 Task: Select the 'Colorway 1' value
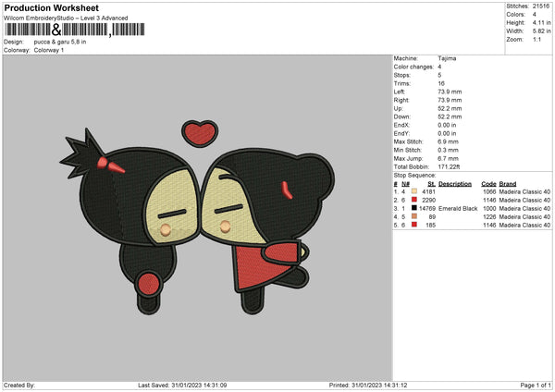pyautogui.click(x=49, y=50)
